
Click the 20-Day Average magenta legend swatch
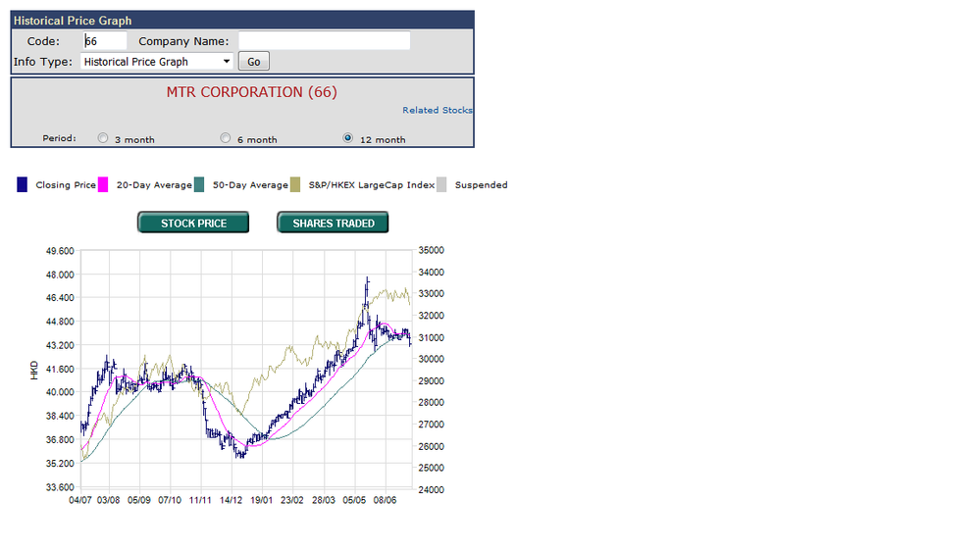pos(103,184)
